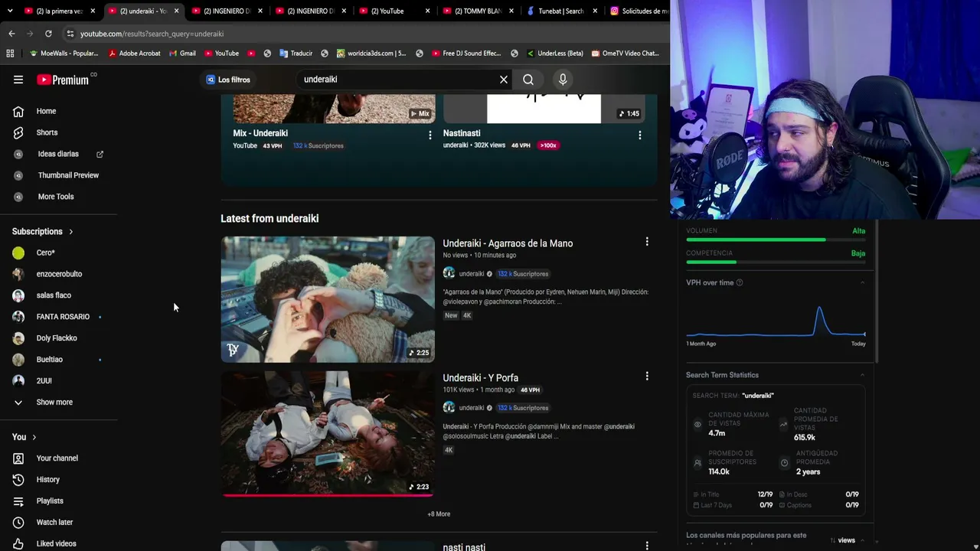
Task: Open the UnderLess (Beta) bookmark
Action: (x=554, y=54)
